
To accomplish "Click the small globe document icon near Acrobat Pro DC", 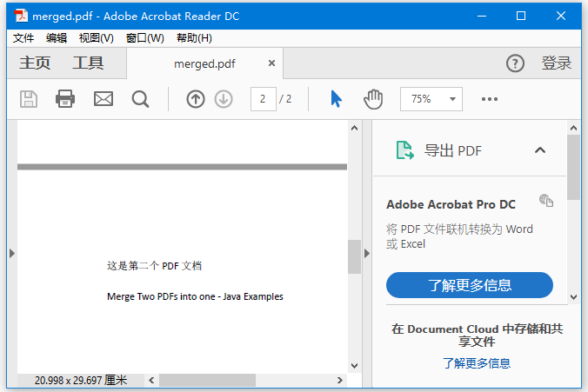I will tap(546, 201).
